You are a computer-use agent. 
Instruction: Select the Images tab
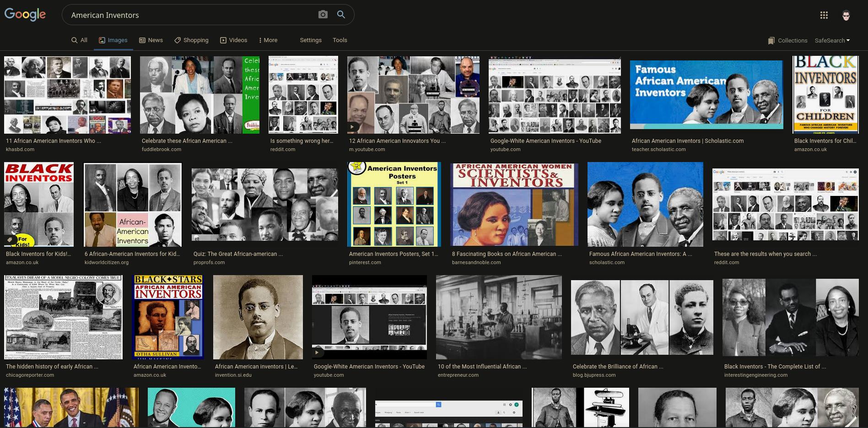(113, 40)
